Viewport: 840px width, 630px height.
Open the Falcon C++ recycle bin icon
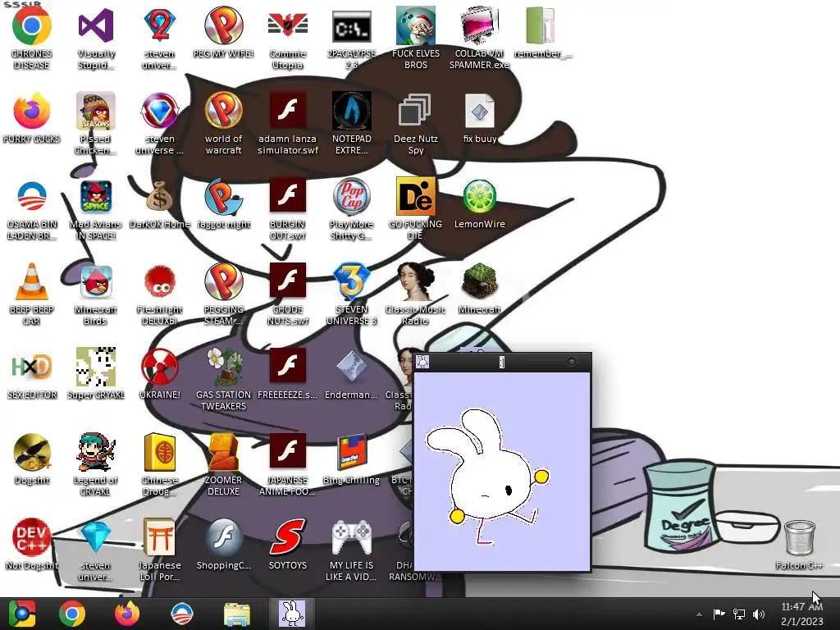click(x=799, y=538)
